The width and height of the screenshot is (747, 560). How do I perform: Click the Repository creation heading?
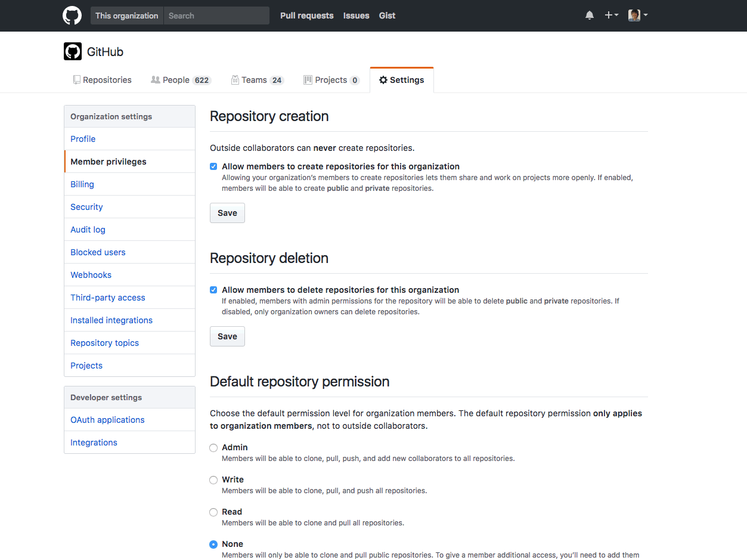pos(269,116)
